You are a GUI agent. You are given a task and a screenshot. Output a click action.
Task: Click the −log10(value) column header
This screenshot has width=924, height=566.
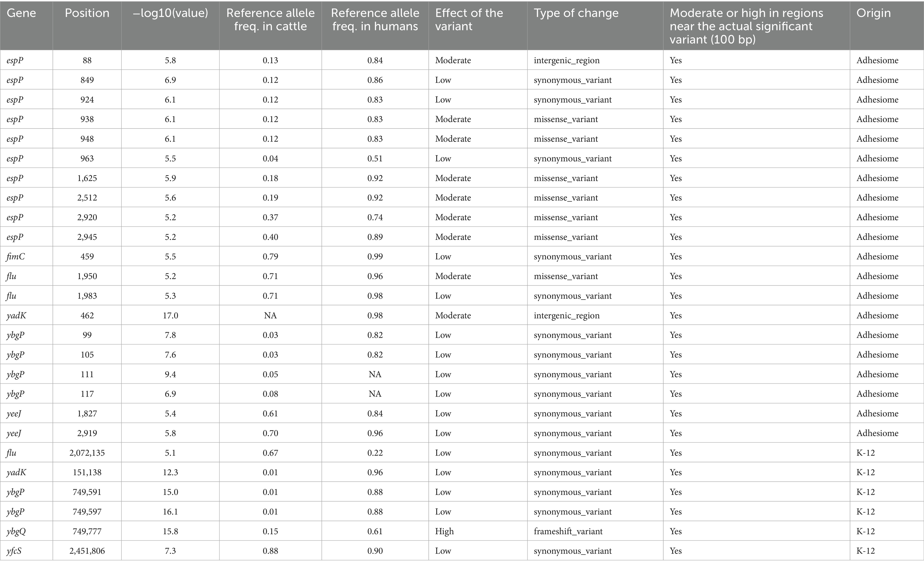(x=170, y=13)
